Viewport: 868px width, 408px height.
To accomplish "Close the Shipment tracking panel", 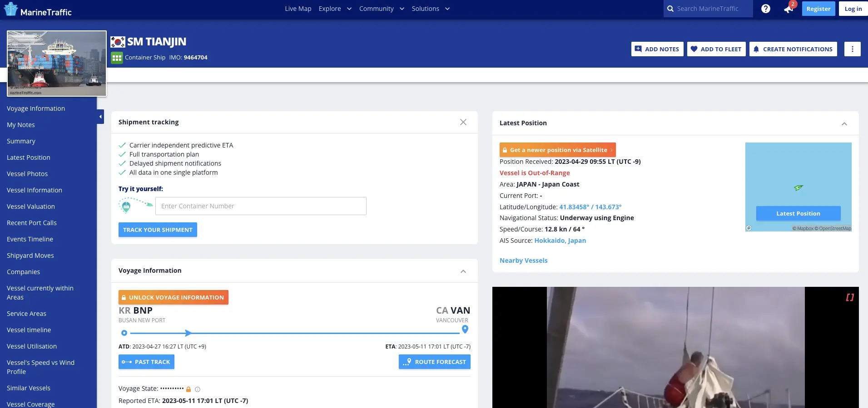I will pyautogui.click(x=463, y=122).
